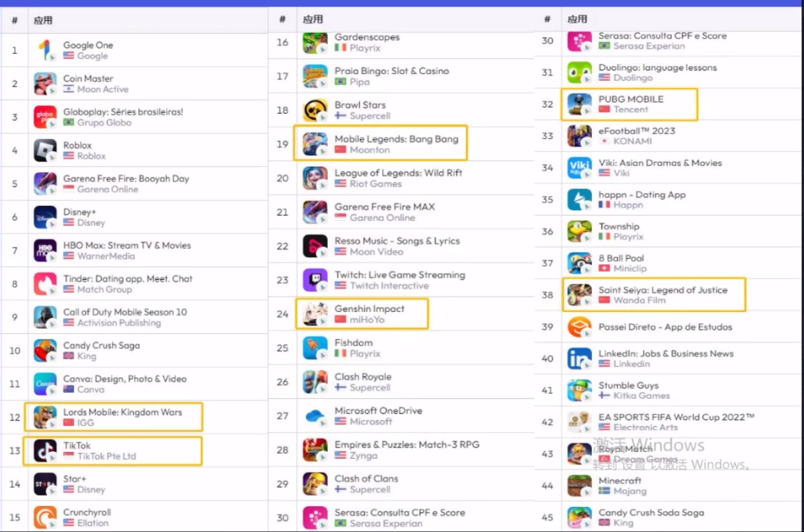The height and width of the screenshot is (532, 804).
Task: Click the Saint Seiya: Legend of Justice title
Action: click(x=663, y=289)
